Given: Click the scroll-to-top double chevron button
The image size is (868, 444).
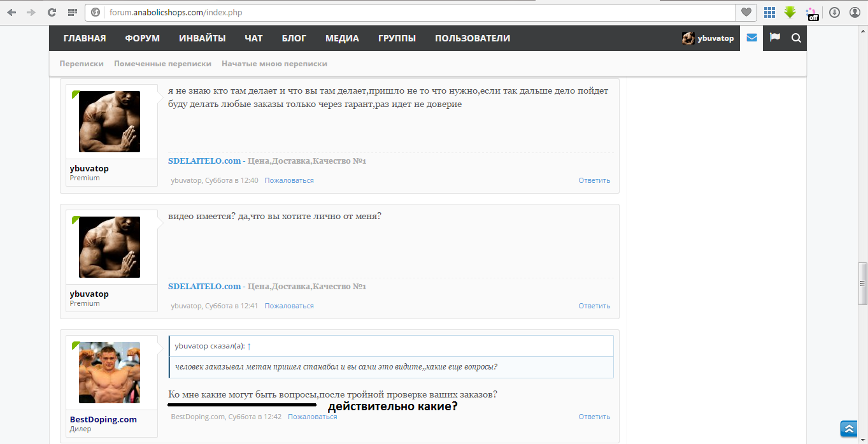Looking at the screenshot, I should pos(848,428).
